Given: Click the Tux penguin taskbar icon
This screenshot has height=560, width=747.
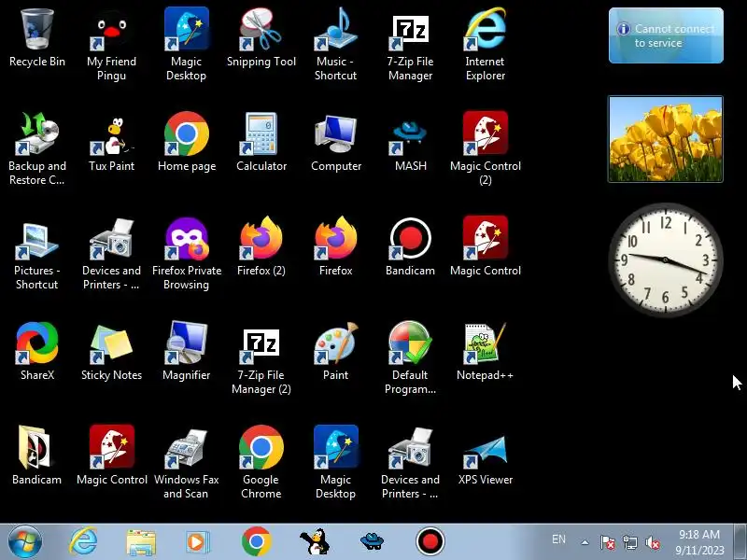Looking at the screenshot, I should pyautogui.click(x=315, y=542).
